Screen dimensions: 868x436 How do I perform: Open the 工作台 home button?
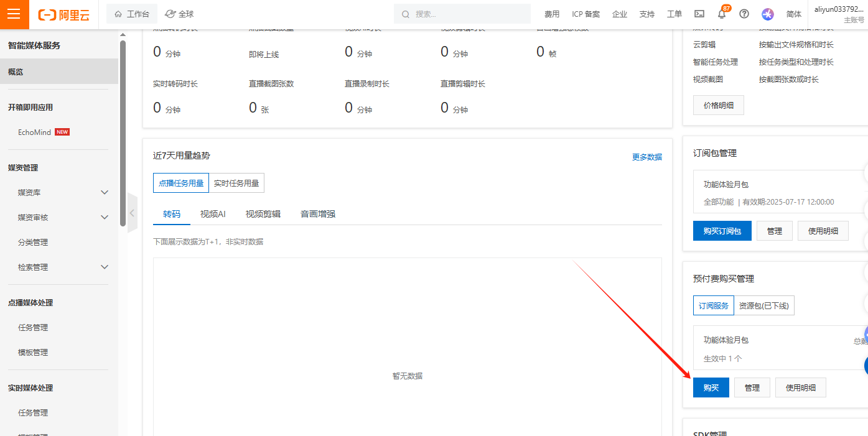(132, 14)
